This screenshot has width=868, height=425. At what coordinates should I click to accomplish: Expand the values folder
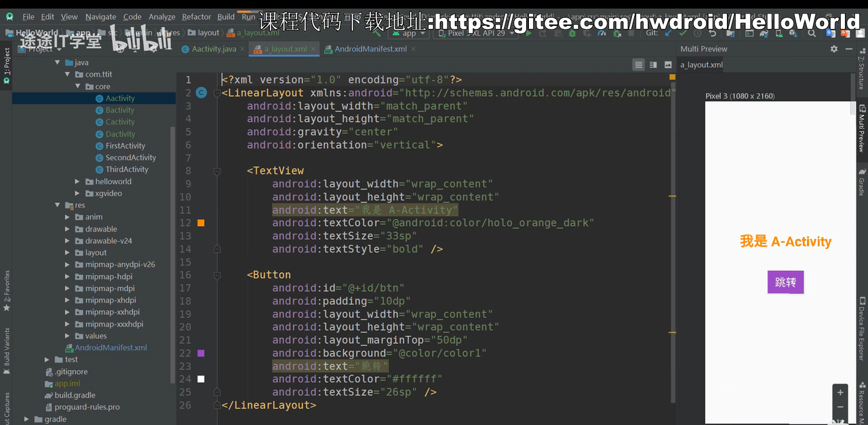click(x=68, y=335)
